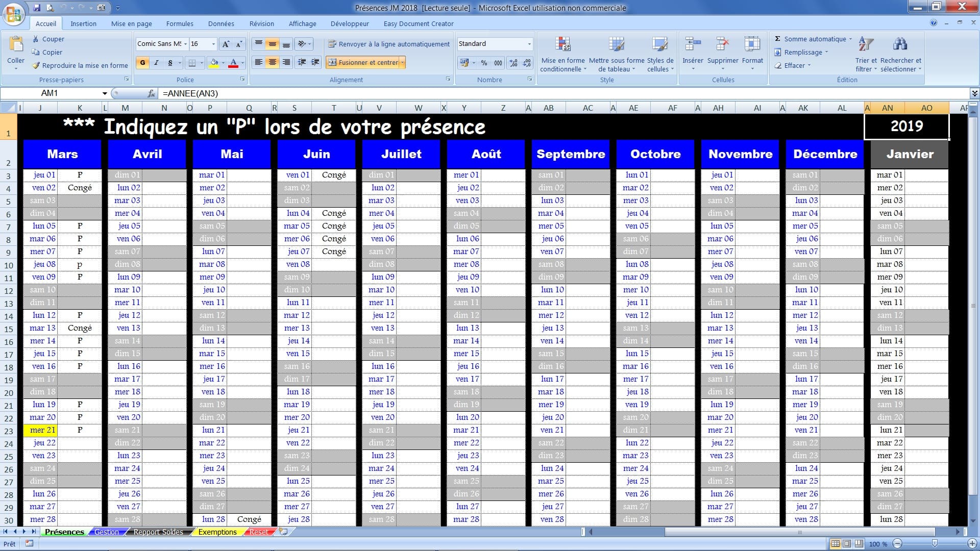Click the Increase Font Size icon
Viewport: 980px width, 551px height.
226,44
